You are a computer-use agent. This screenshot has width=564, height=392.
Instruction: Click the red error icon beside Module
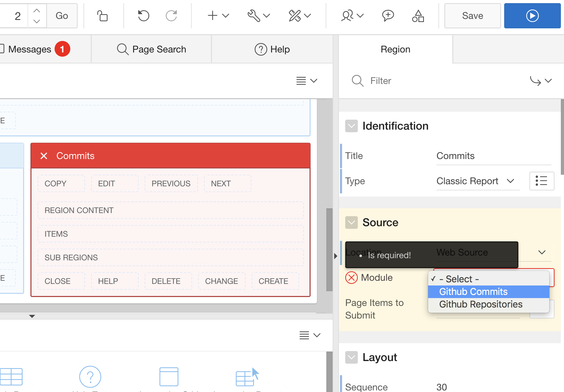(351, 278)
